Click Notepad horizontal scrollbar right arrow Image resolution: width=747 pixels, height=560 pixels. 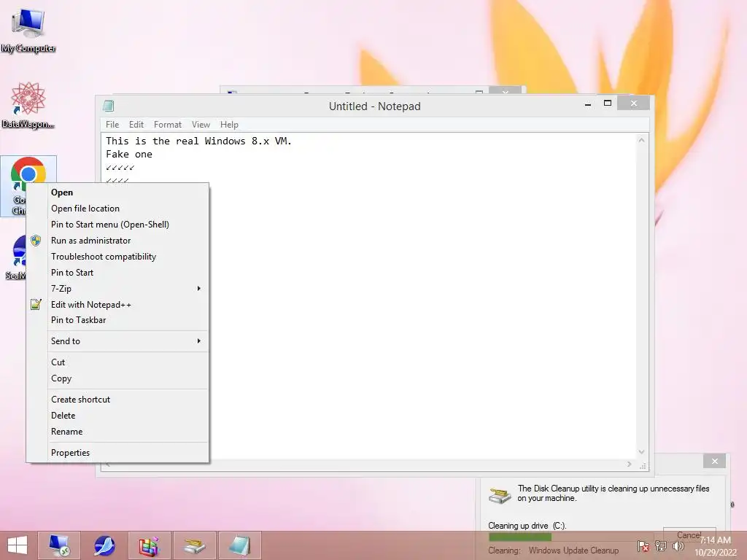click(630, 464)
